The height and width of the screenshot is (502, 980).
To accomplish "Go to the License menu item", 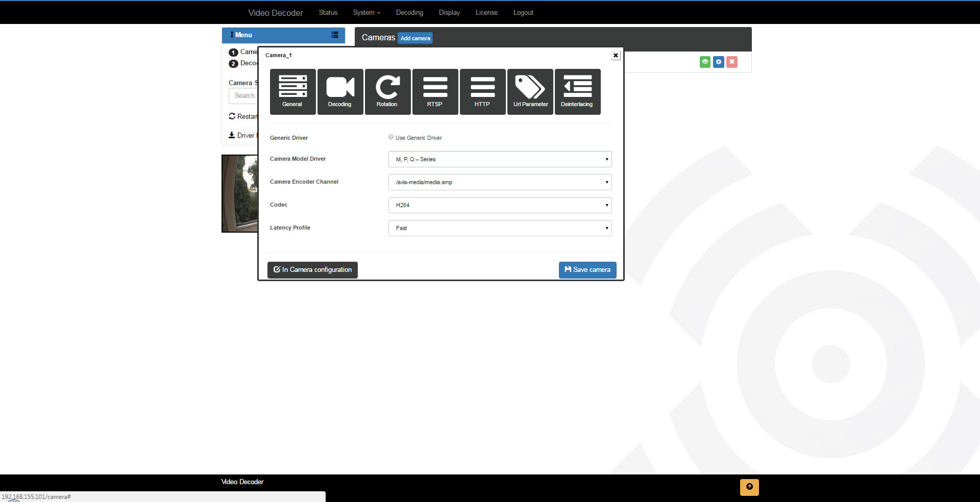I will point(486,13).
